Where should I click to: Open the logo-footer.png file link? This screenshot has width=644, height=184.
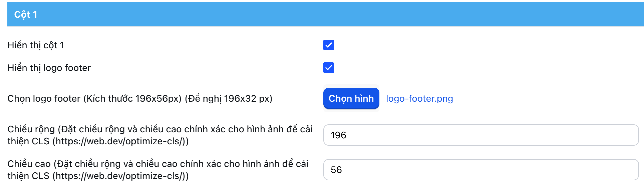click(419, 99)
